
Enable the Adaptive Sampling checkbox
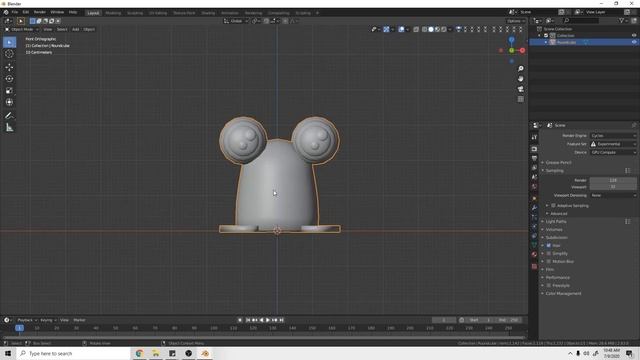[x=553, y=206]
